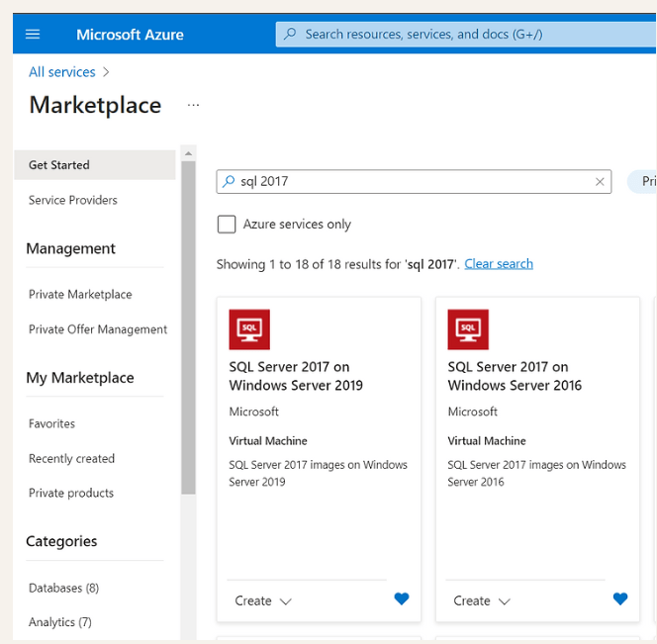The height and width of the screenshot is (644, 657).
Task: Click the My Marketplace section heading
Action: coord(80,378)
